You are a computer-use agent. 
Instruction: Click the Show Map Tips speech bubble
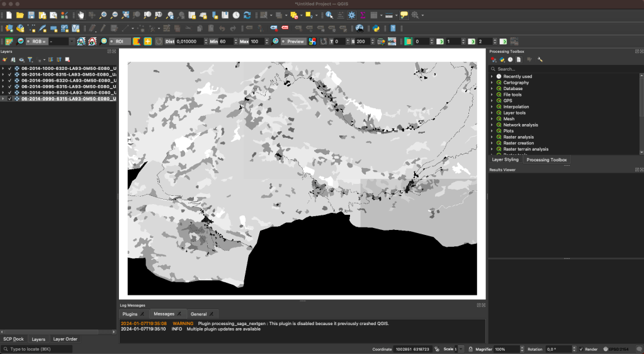click(x=404, y=15)
